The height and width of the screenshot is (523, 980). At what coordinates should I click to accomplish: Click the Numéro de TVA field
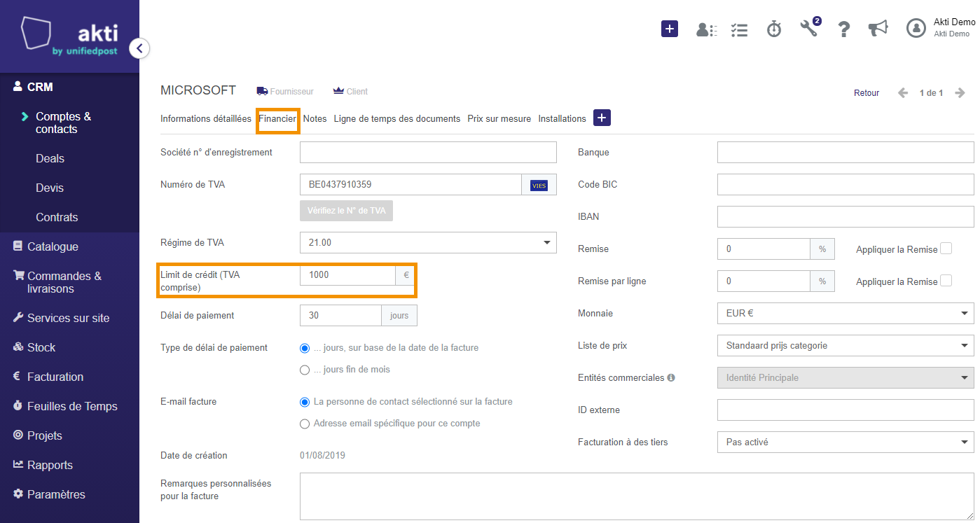pyautogui.click(x=410, y=185)
